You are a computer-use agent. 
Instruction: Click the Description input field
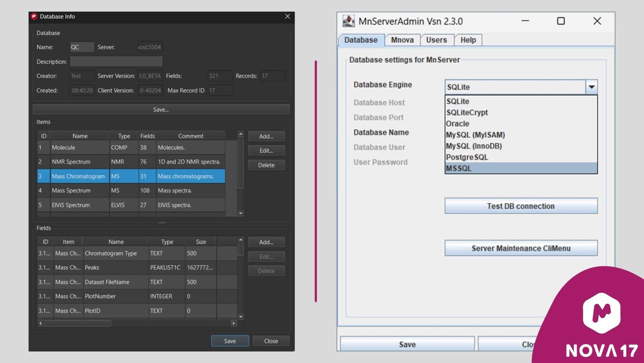(x=116, y=61)
